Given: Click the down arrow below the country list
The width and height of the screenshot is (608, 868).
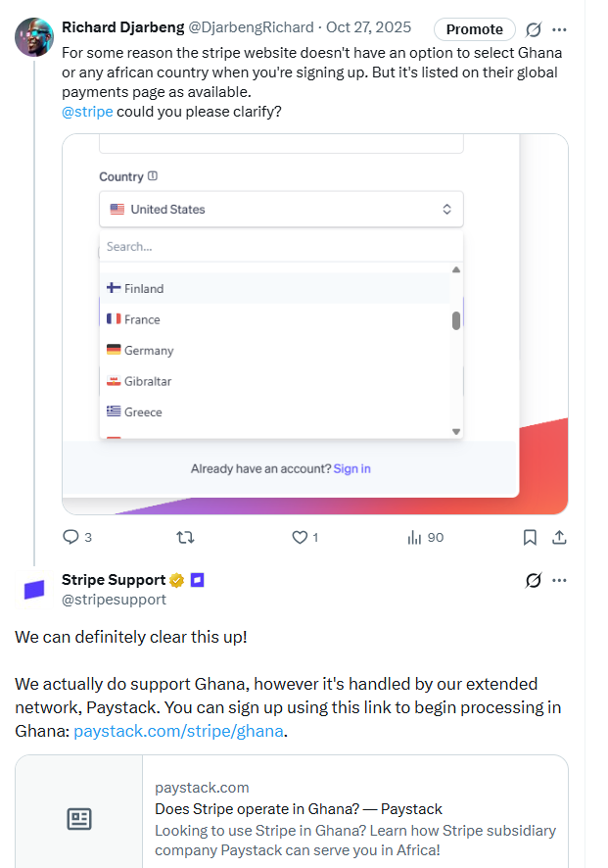Looking at the screenshot, I should tap(454, 429).
